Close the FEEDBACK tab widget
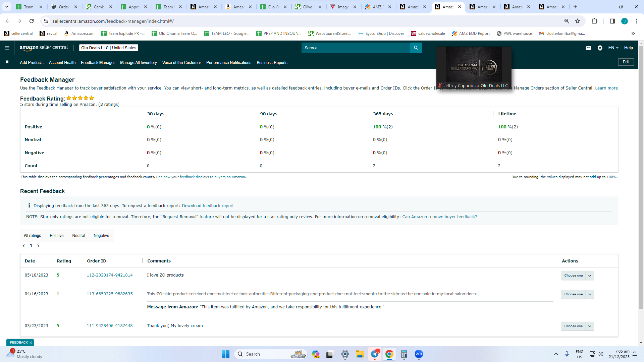 click(31, 343)
